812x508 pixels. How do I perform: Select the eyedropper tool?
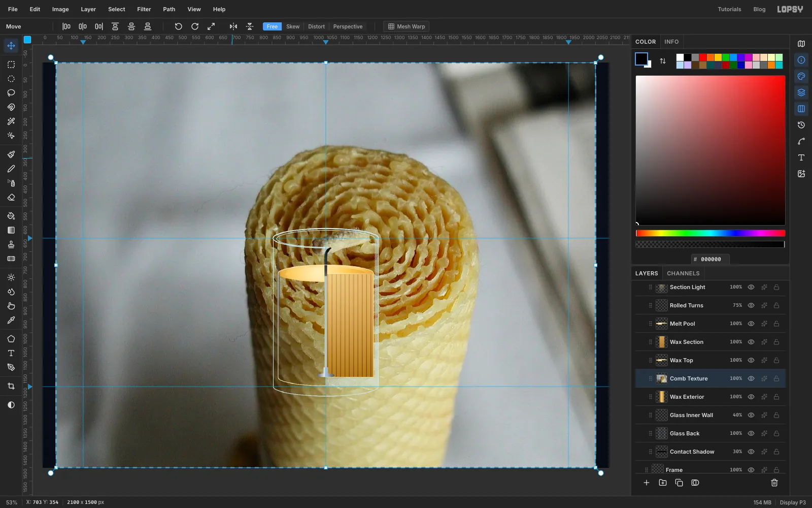click(x=11, y=320)
